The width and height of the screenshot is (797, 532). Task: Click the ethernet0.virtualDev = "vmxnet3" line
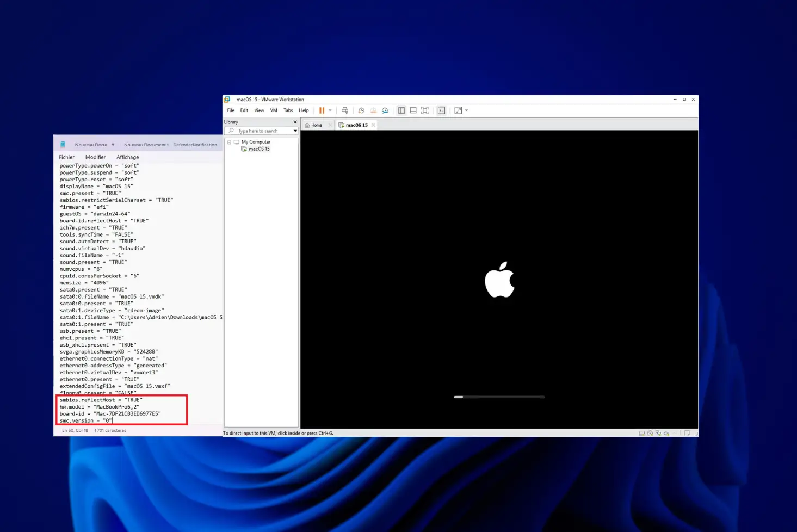coord(109,372)
